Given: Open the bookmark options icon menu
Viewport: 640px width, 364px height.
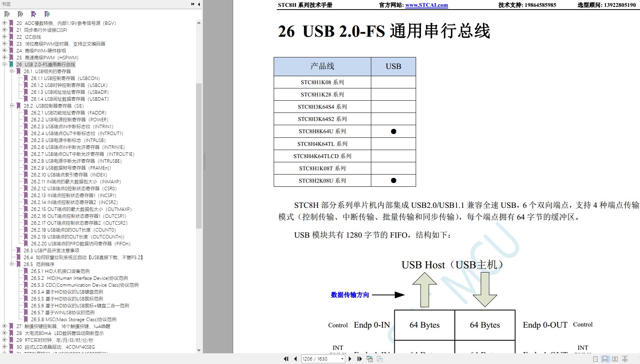Looking at the screenshot, I should [x=47, y=14].
